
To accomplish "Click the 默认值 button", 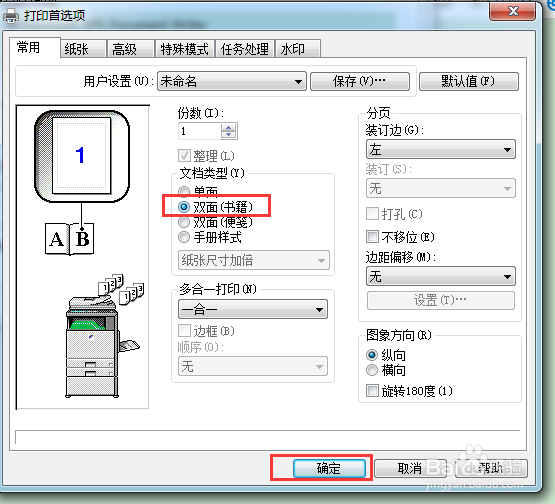I will (469, 81).
